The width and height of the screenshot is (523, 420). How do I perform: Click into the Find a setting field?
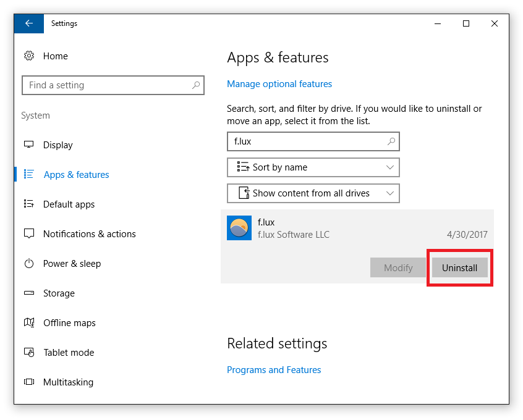(x=113, y=85)
